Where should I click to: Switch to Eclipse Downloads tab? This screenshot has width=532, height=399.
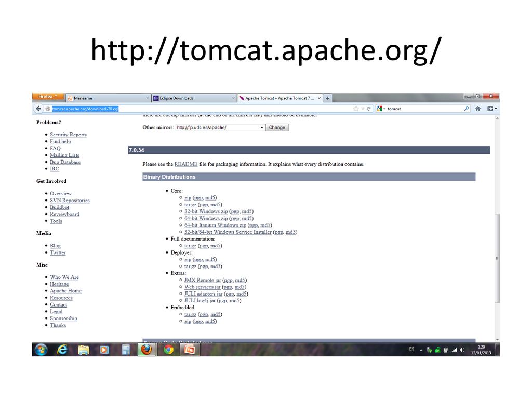[x=194, y=98]
